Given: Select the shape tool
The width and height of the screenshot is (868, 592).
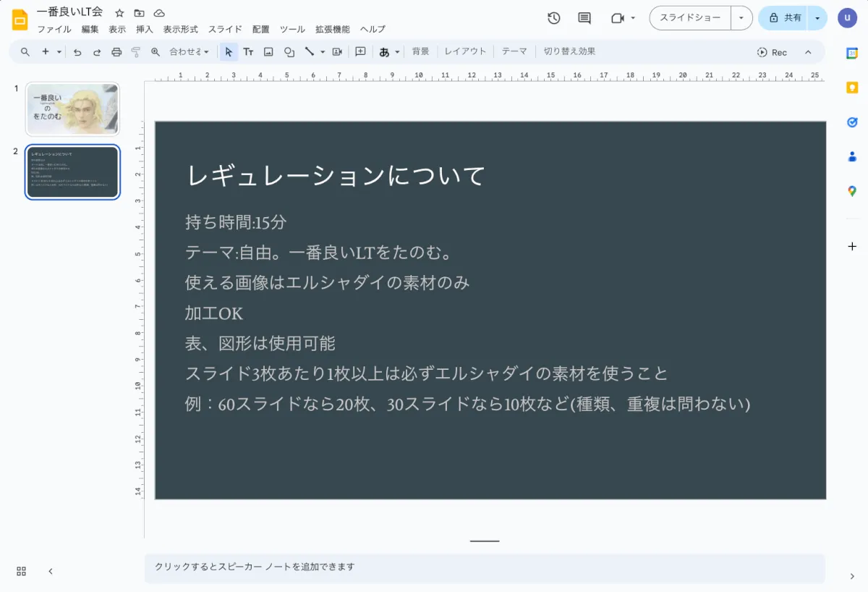Looking at the screenshot, I should (x=289, y=52).
